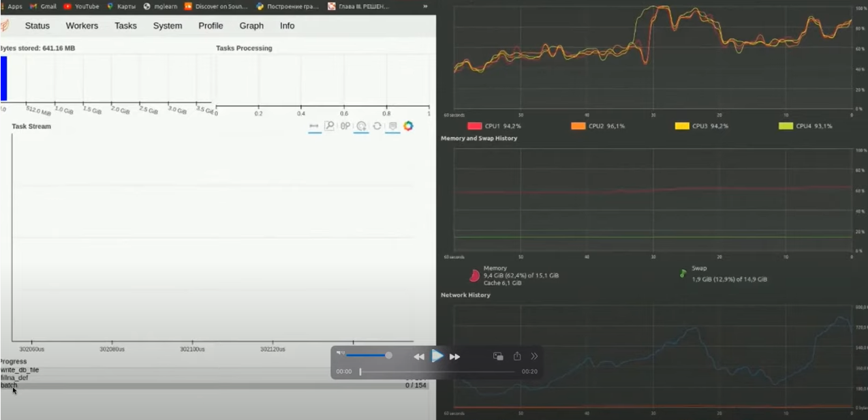Share the video with the share icon
The image size is (868, 420).
pos(517,356)
